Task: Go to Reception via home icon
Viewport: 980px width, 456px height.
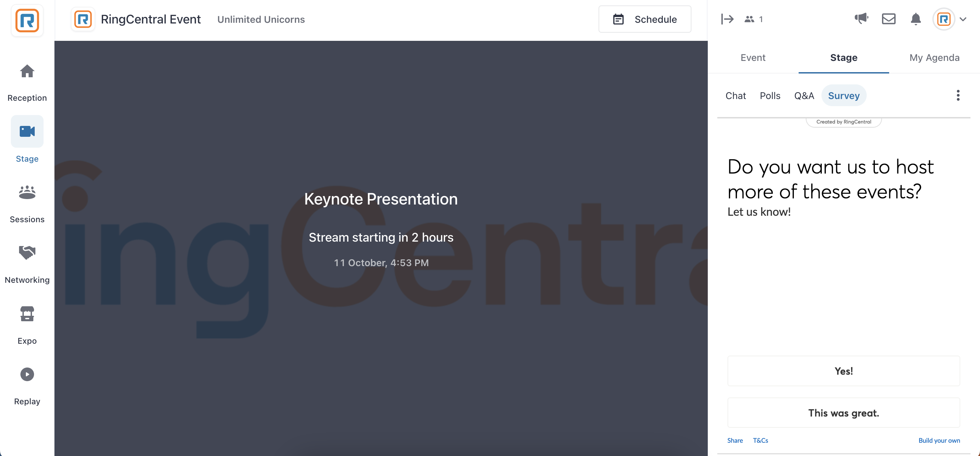Action: pyautogui.click(x=27, y=71)
